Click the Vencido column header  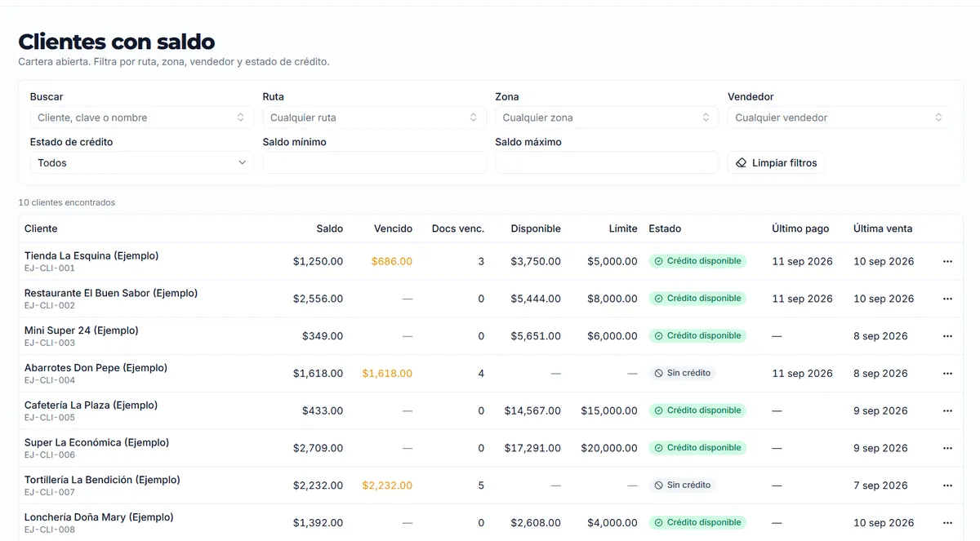tap(393, 229)
